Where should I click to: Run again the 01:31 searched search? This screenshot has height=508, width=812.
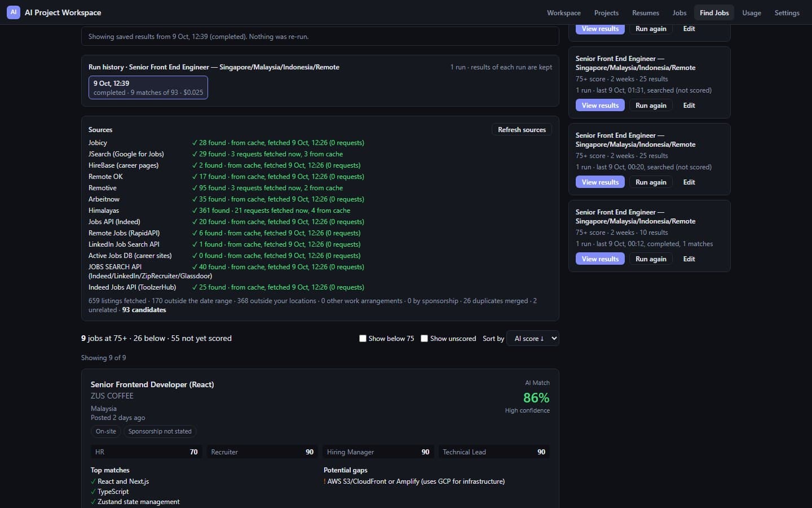pos(651,106)
